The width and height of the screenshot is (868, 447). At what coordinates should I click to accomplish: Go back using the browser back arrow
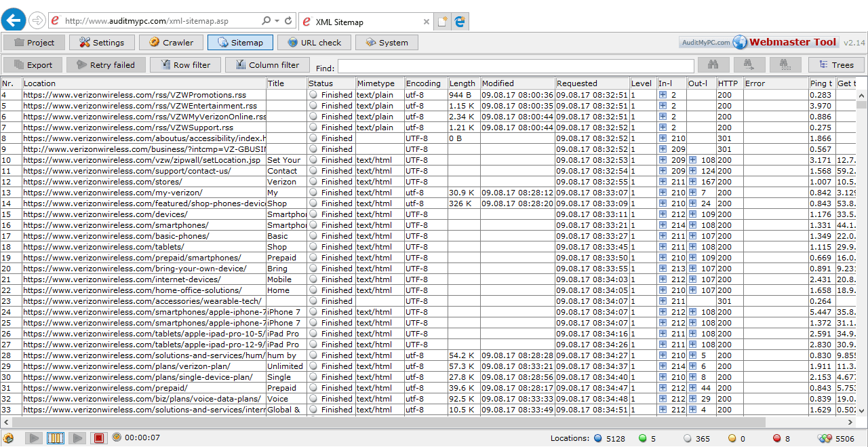coord(14,20)
